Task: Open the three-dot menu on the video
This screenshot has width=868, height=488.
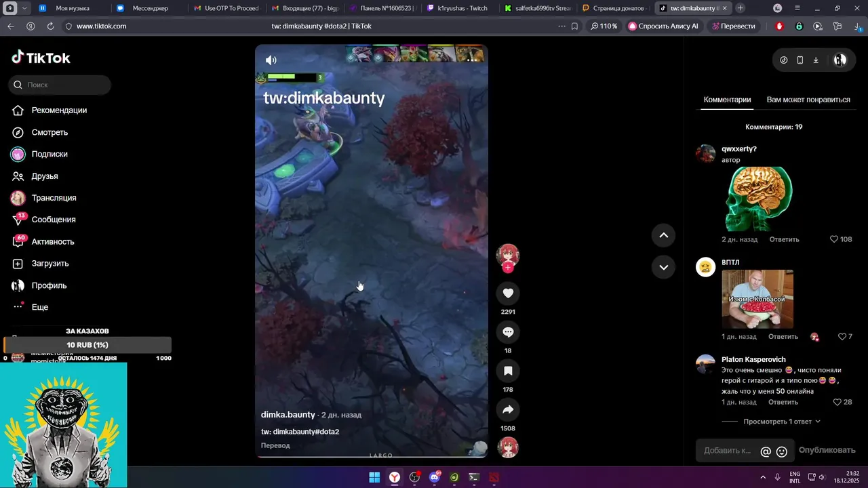Action: (x=472, y=60)
